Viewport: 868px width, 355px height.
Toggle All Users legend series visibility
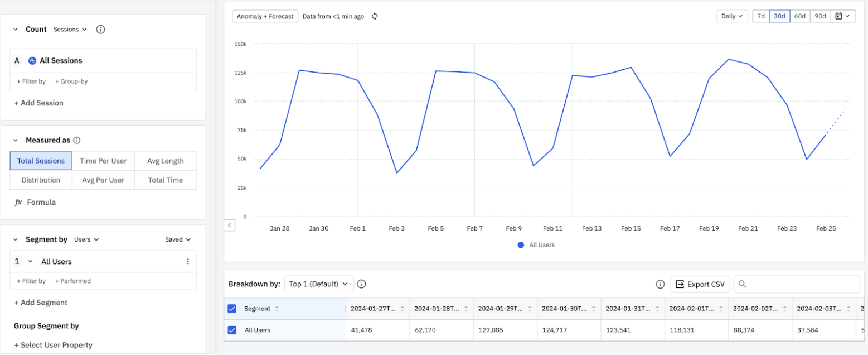point(536,245)
